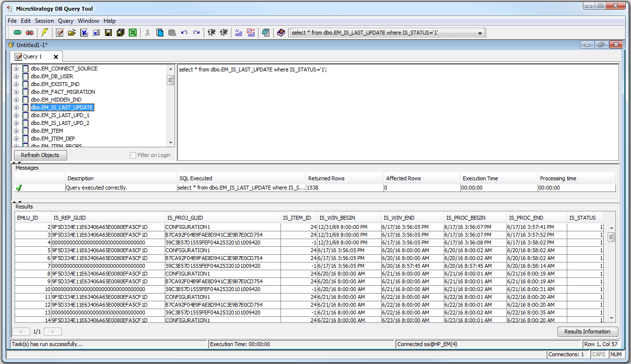The width and height of the screenshot is (631, 364).
Task: Click the green Connect icon in toolbar
Action: click(x=18, y=33)
